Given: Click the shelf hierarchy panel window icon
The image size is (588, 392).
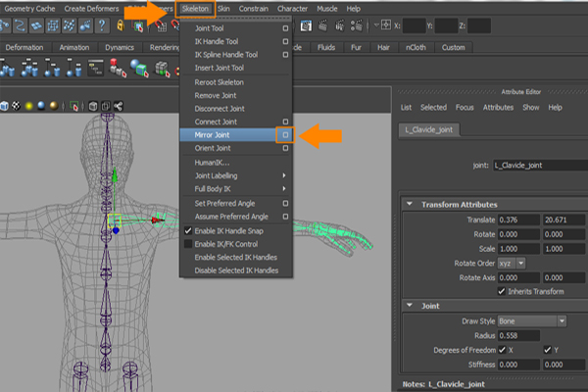Looking at the screenshot, I should 96,68.
